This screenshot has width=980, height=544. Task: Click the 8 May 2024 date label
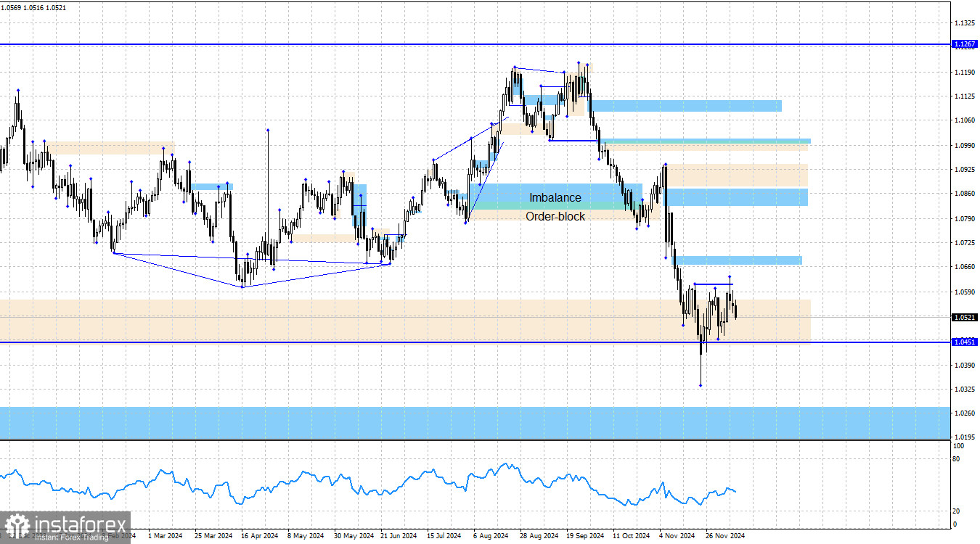(306, 536)
